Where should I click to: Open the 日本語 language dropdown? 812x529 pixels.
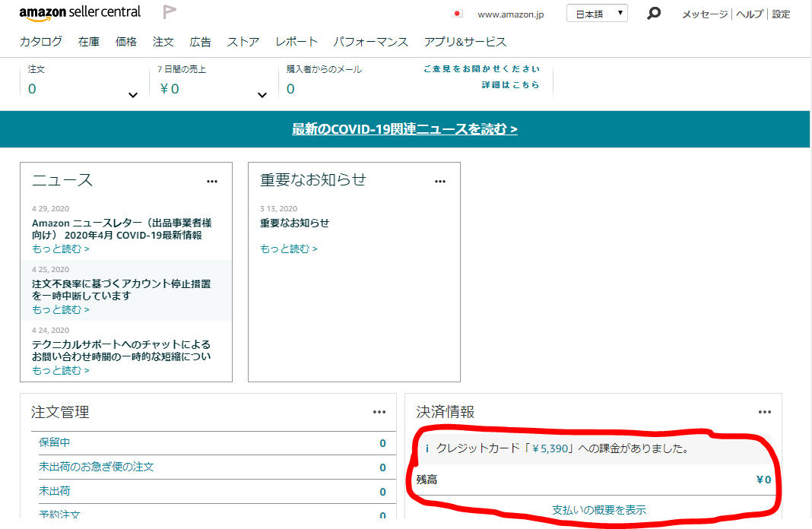click(x=597, y=14)
